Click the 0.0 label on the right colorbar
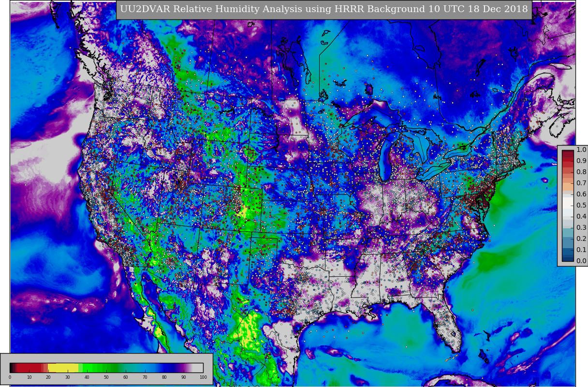The image size is (588, 387). (581, 261)
